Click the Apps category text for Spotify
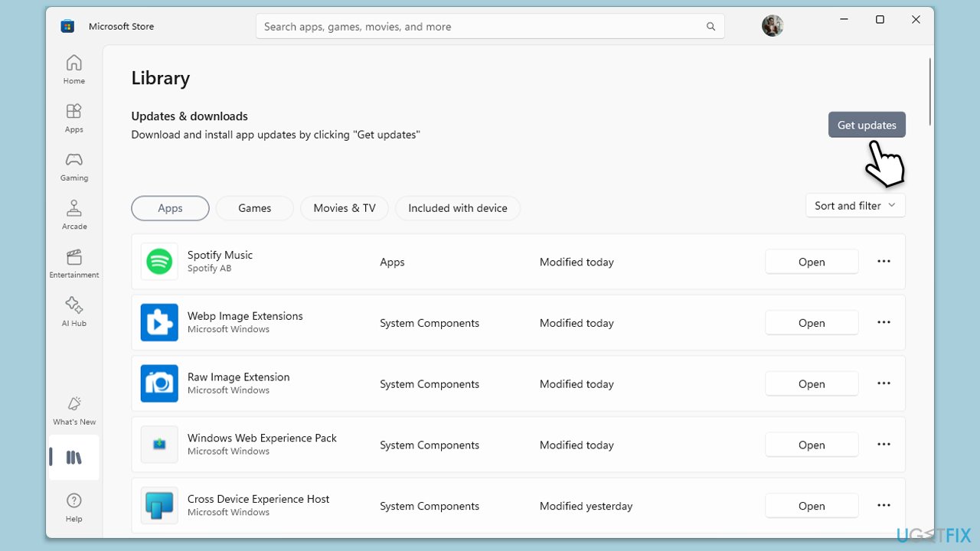This screenshot has width=980, height=551. click(392, 262)
